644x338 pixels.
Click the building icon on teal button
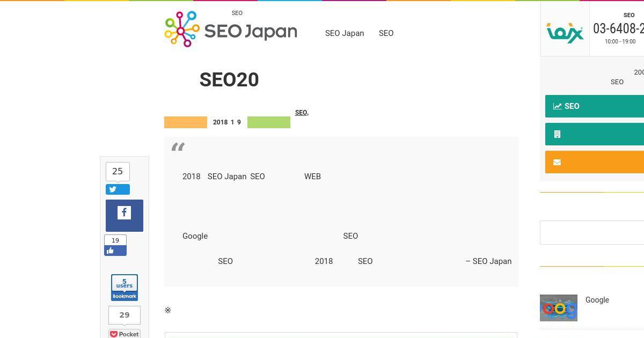pos(557,134)
